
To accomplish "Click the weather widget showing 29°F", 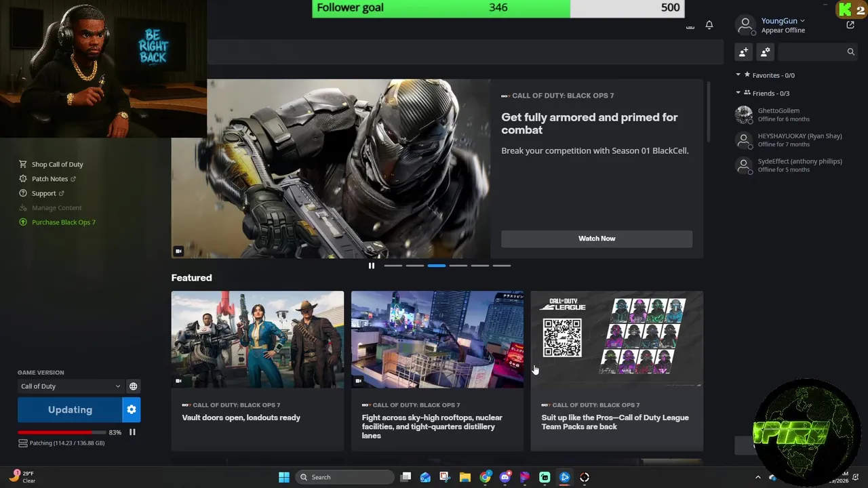I will (x=22, y=477).
